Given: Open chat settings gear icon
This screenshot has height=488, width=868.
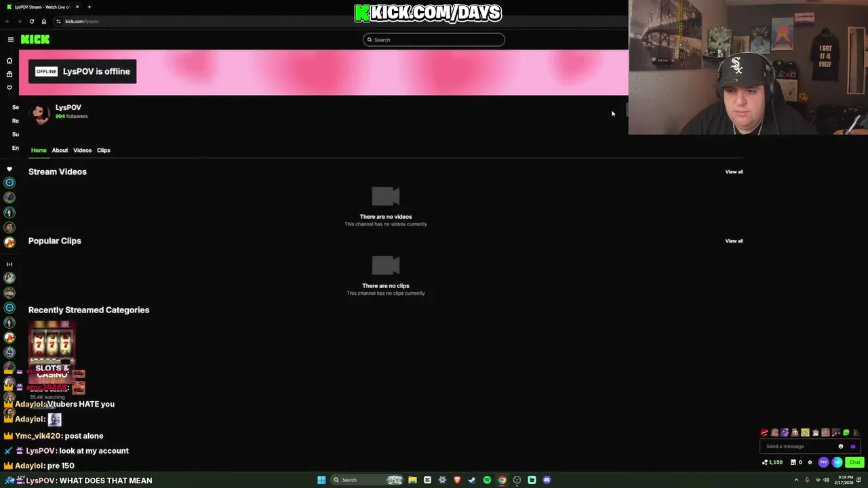Looking at the screenshot, I should (x=810, y=462).
